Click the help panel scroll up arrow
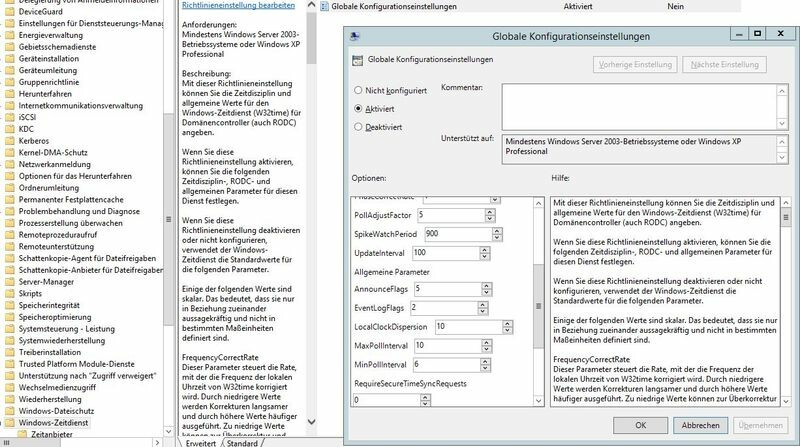The width and height of the screenshot is (800, 447). coord(786,203)
